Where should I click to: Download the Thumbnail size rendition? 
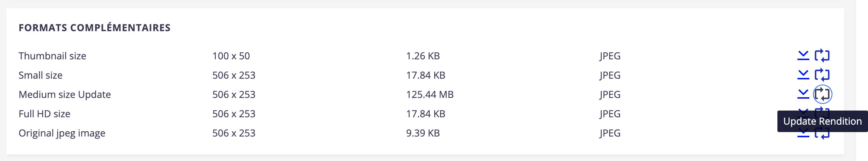point(803,56)
